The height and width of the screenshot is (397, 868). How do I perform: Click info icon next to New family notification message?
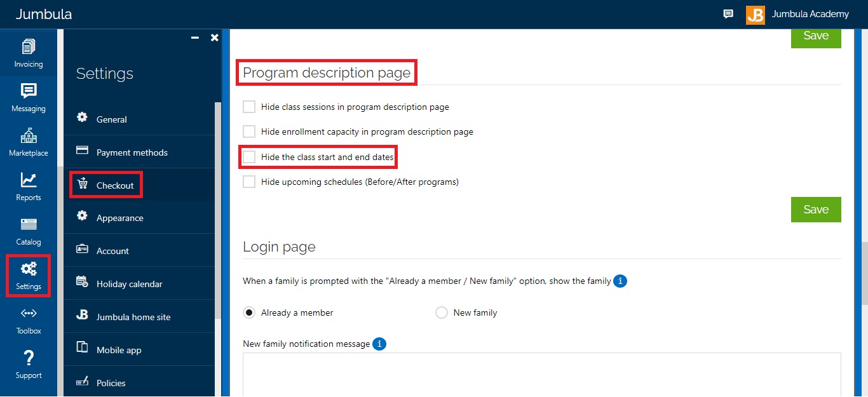(379, 344)
